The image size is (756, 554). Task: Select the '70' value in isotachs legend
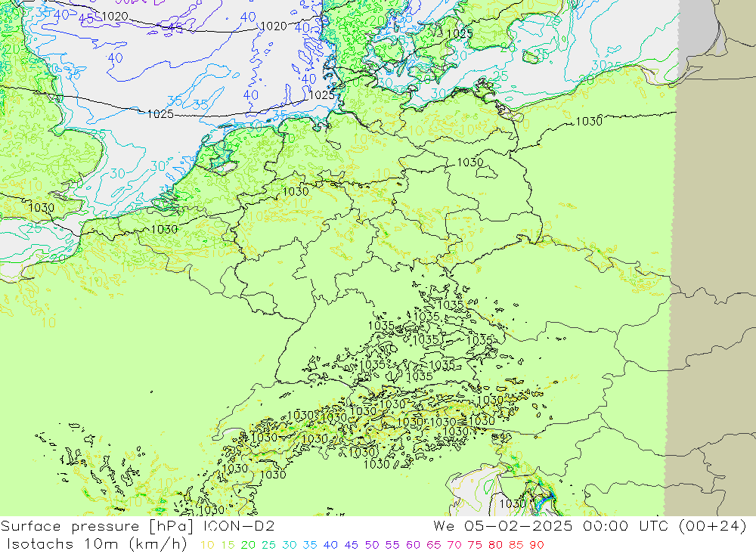point(454,546)
